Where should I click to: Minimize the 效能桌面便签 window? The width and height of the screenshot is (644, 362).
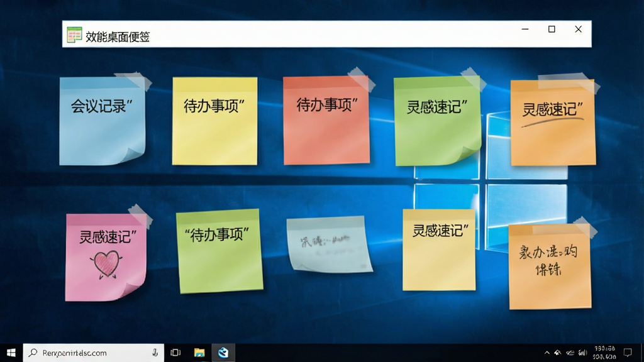click(x=525, y=29)
